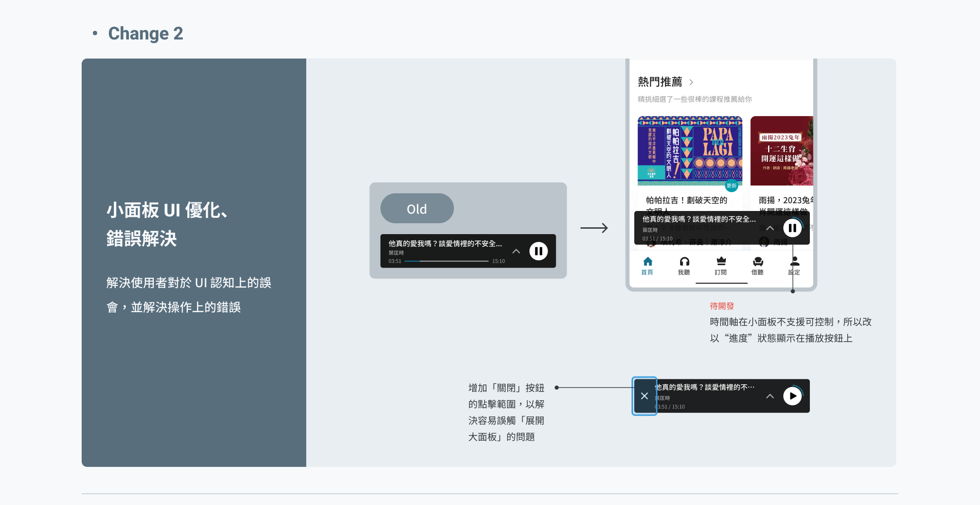Click track title in bottom mini player

tap(706, 387)
